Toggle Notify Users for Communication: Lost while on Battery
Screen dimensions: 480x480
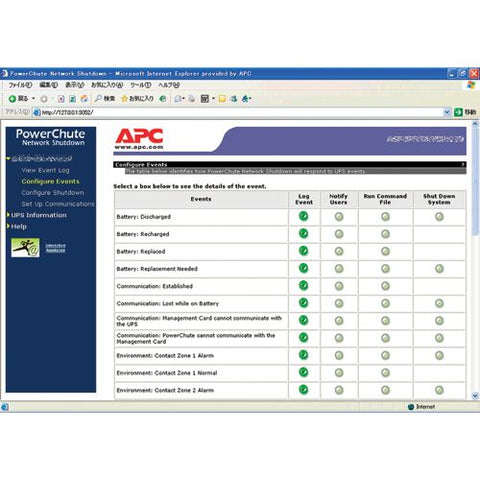339,303
